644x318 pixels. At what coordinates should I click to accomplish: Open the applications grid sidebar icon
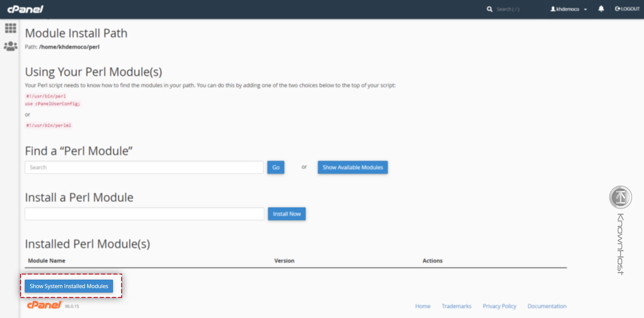11,28
